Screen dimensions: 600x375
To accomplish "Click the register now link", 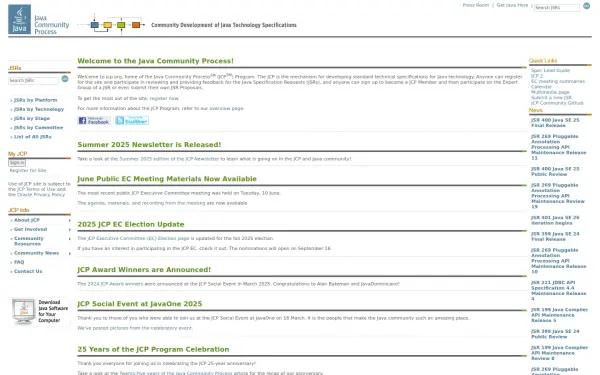I will coord(164,99).
